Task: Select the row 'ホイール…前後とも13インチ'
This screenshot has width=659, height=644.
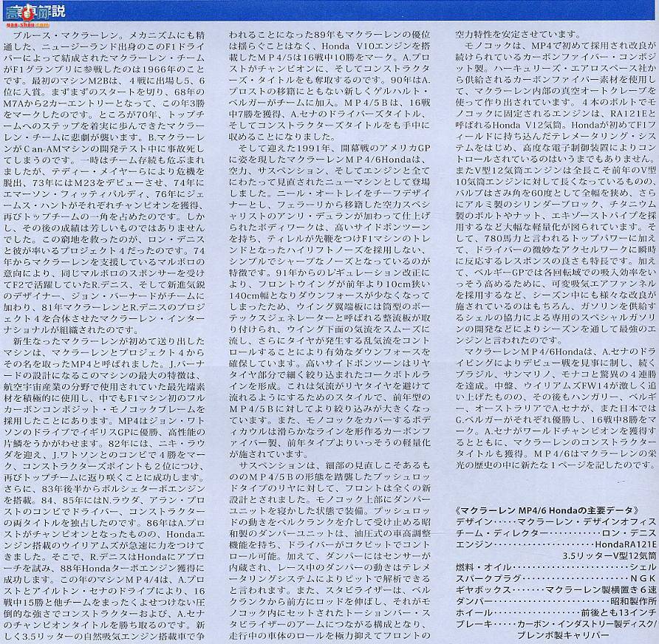Action: [556, 613]
